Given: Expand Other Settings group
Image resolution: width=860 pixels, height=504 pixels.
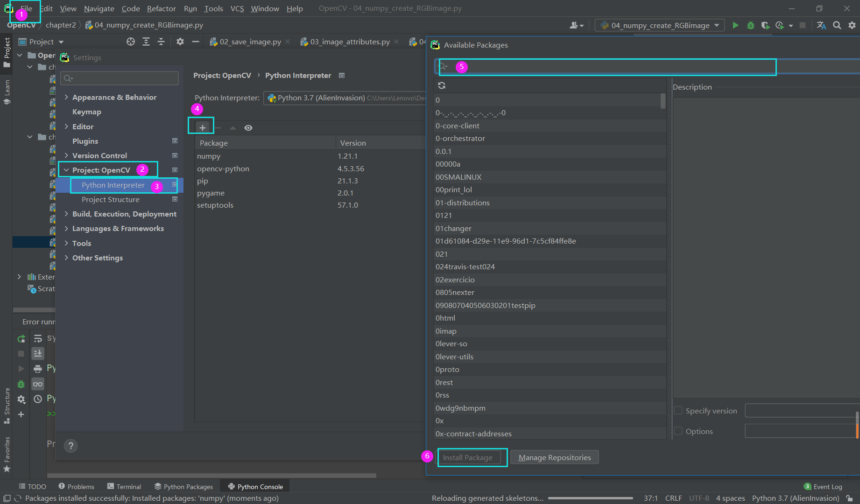Looking at the screenshot, I should (66, 258).
